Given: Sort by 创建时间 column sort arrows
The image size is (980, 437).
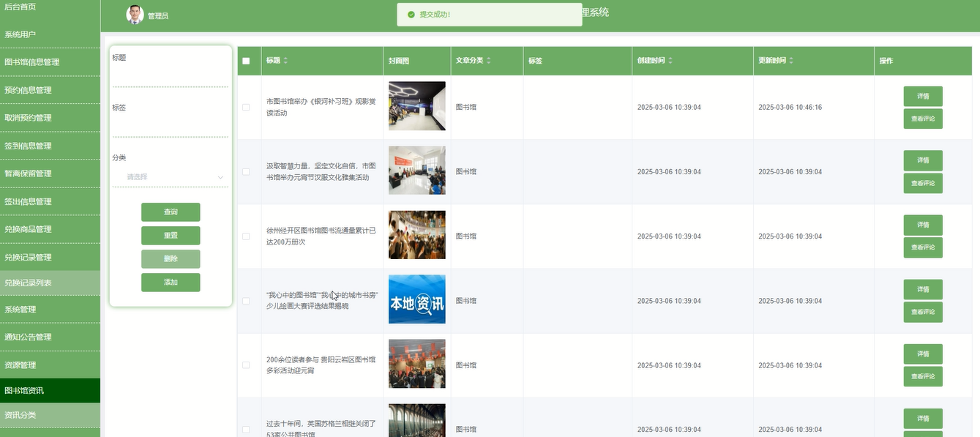Looking at the screenshot, I should coord(670,61).
